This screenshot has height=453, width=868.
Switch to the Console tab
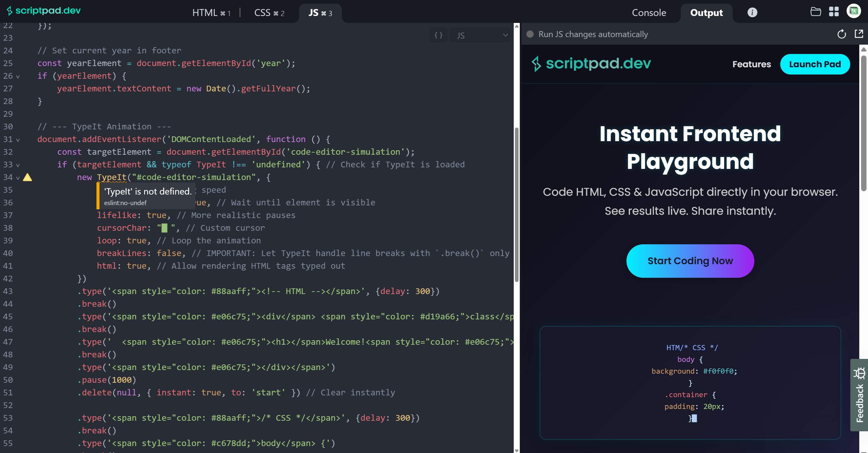tap(649, 13)
